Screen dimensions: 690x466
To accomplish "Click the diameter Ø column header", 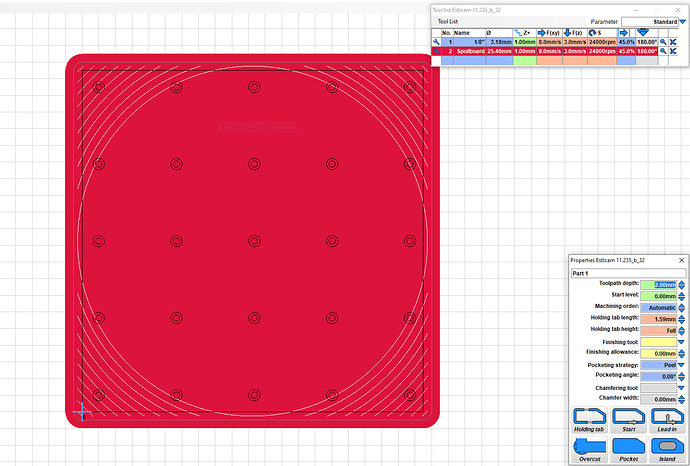I will (499, 33).
